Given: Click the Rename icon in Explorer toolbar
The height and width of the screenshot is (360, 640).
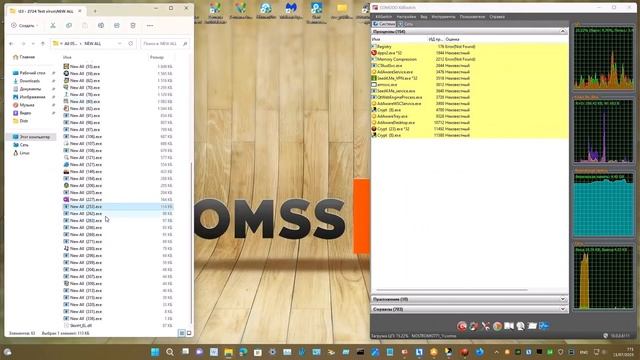Looking at the screenshot, I should point(101,25).
